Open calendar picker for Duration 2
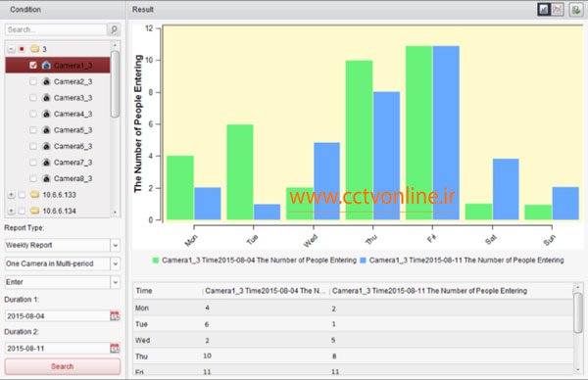The image size is (588, 380). (x=115, y=348)
